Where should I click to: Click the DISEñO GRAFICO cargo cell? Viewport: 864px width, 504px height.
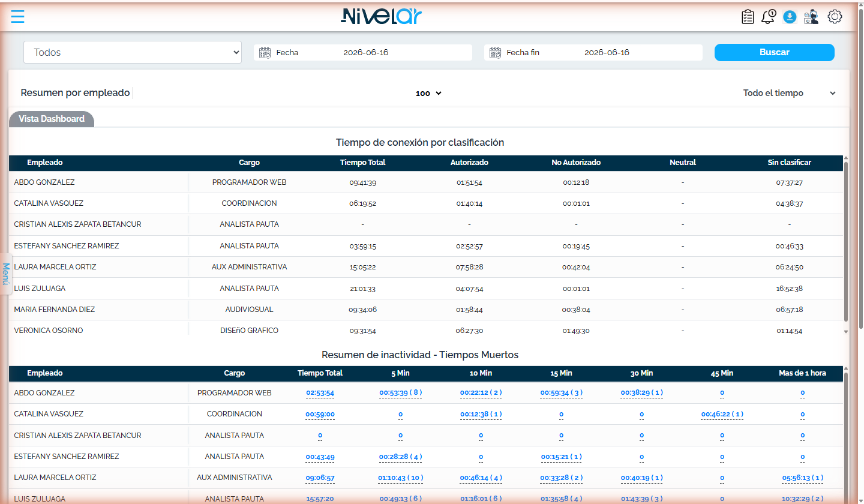coord(249,331)
